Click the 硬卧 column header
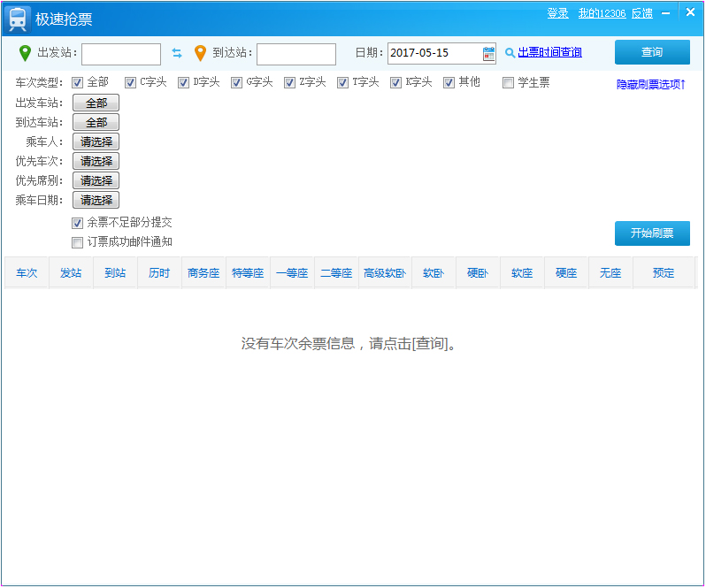 coord(478,273)
